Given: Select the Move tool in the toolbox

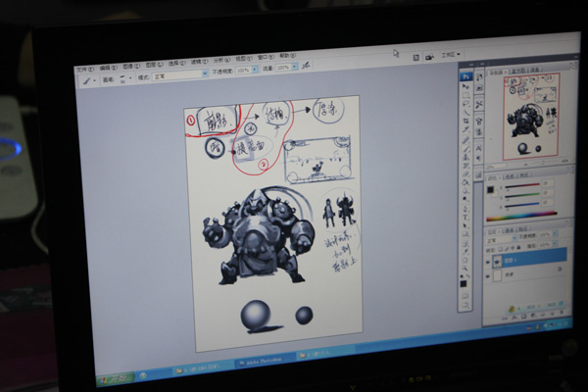Looking at the screenshot, I should point(465,86).
